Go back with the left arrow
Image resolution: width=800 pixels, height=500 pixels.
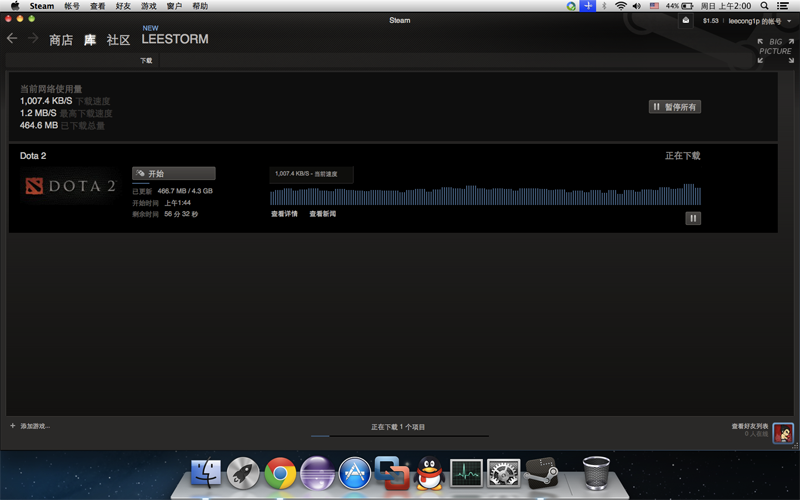12,38
